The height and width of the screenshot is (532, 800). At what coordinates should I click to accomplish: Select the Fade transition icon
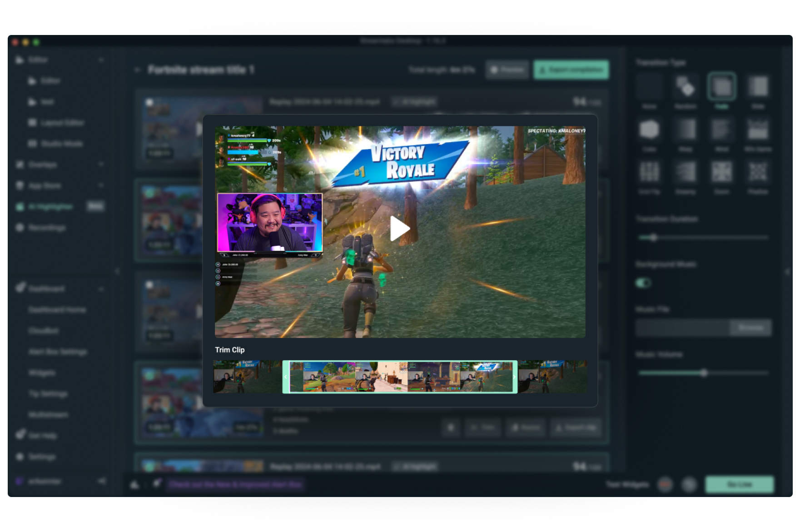[722, 86]
